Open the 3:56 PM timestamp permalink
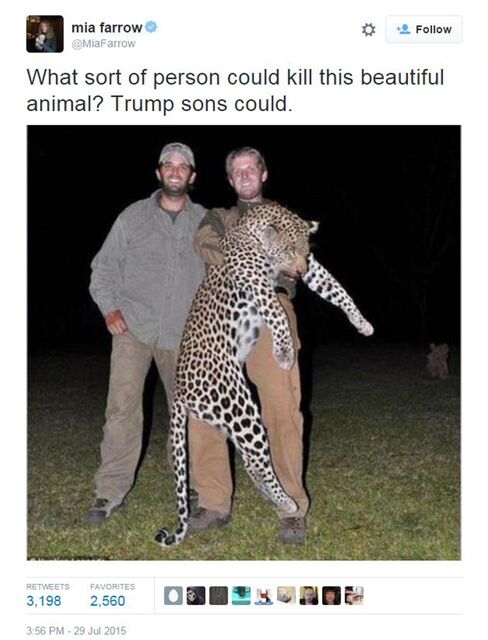The width and height of the screenshot is (488, 640). pos(76,631)
